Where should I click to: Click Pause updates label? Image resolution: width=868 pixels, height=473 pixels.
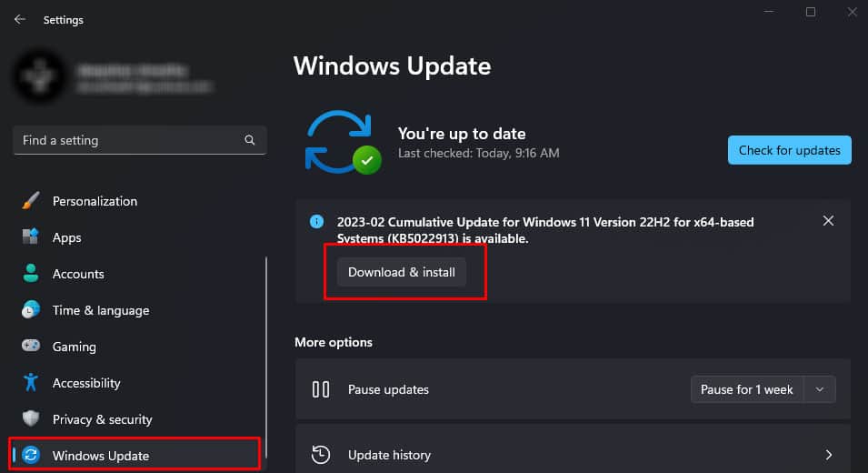click(388, 389)
